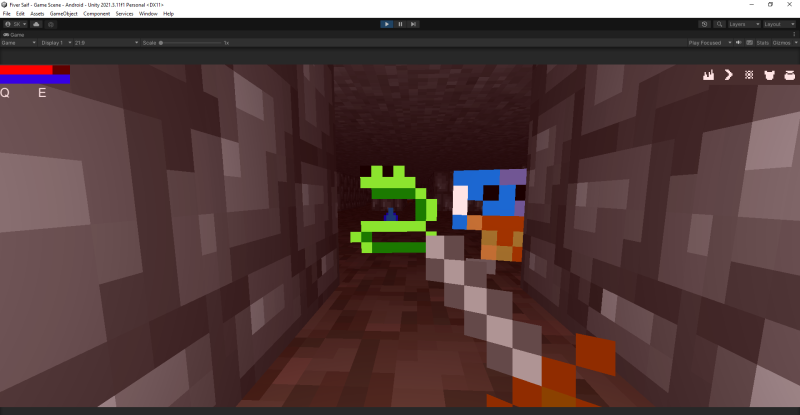Open the SK account dropdown
This screenshot has height=415, width=800.
coord(16,24)
